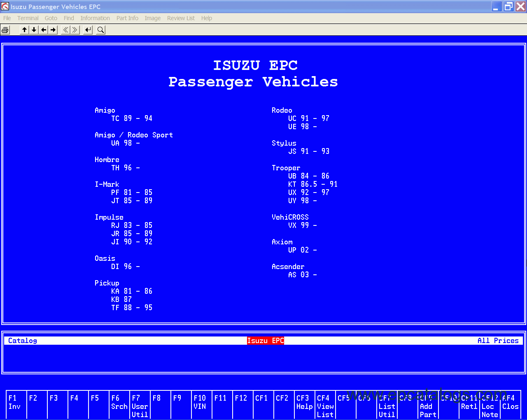Select Pickup TF 88 - 95
The height and width of the screenshot is (420, 527).
tap(132, 308)
